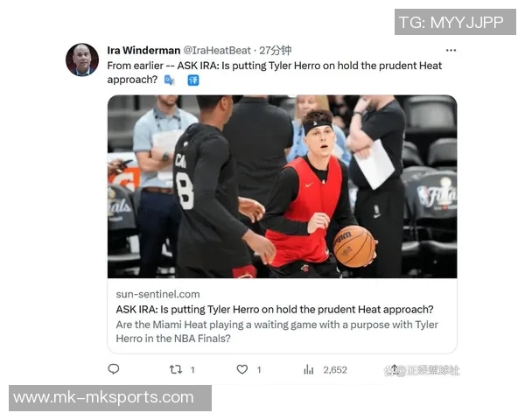Screen dimensions: 525x420
Task: Click the reply speech bubble icon
Action: 114,369
